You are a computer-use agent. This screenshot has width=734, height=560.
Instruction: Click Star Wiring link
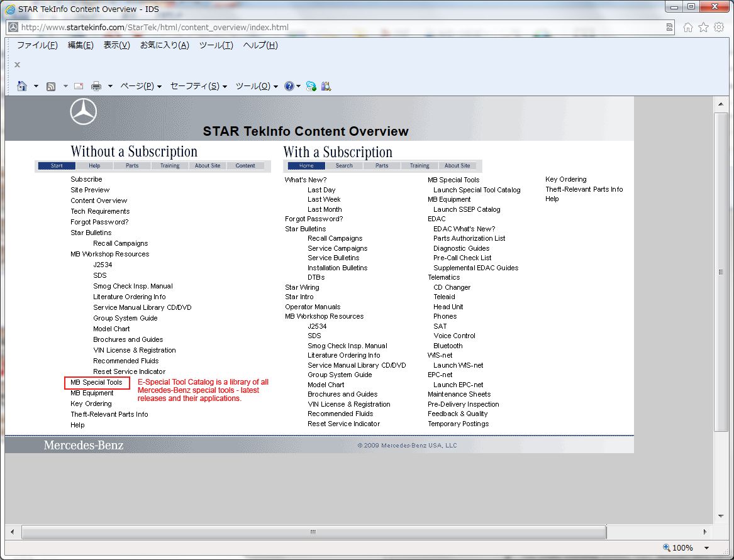pyautogui.click(x=302, y=287)
